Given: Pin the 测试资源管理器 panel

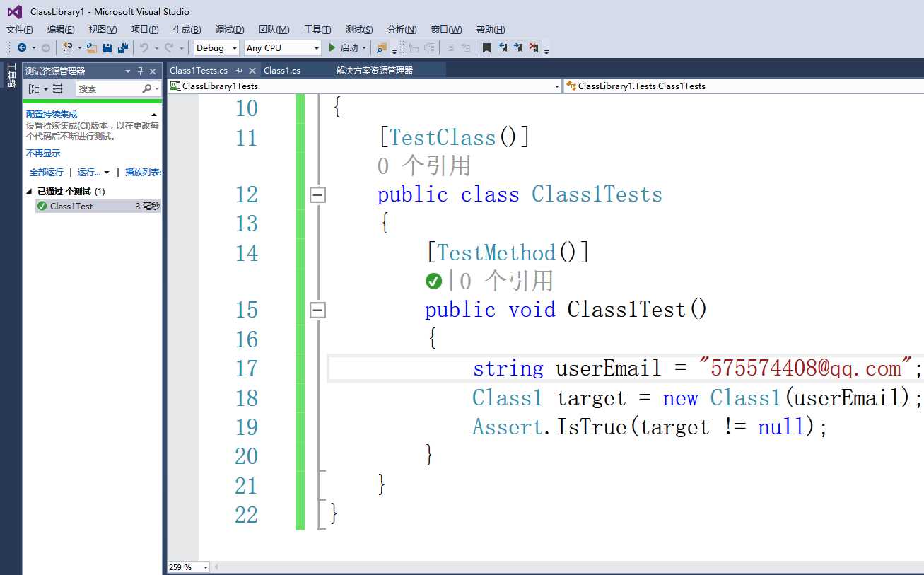Looking at the screenshot, I should (140, 71).
